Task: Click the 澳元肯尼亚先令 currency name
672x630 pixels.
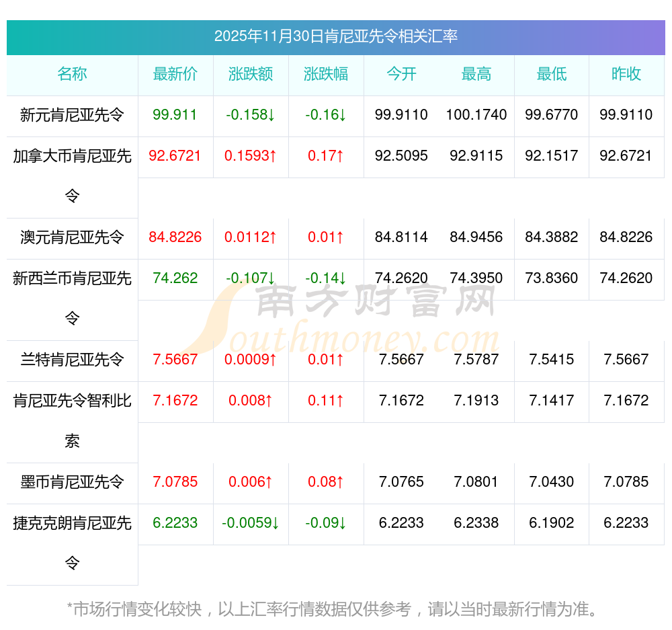Action: coord(72,238)
